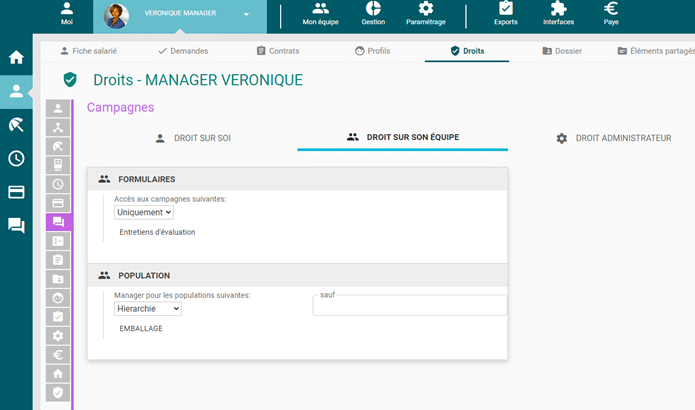Switch to the Contrats tab

[x=278, y=51]
